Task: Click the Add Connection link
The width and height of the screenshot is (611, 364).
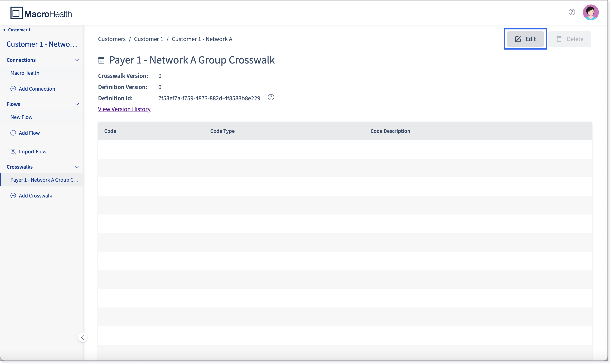Action: [37, 89]
